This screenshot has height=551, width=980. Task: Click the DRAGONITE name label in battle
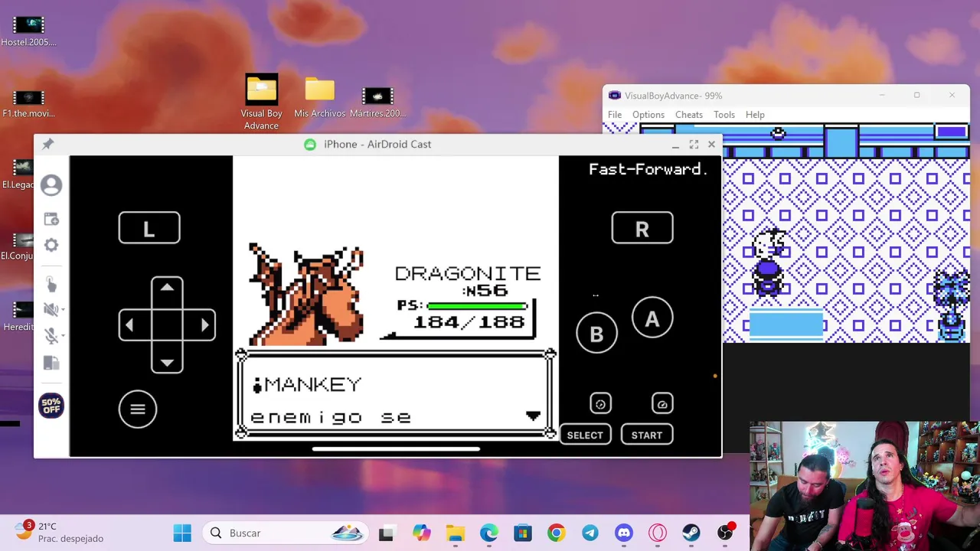click(x=468, y=273)
